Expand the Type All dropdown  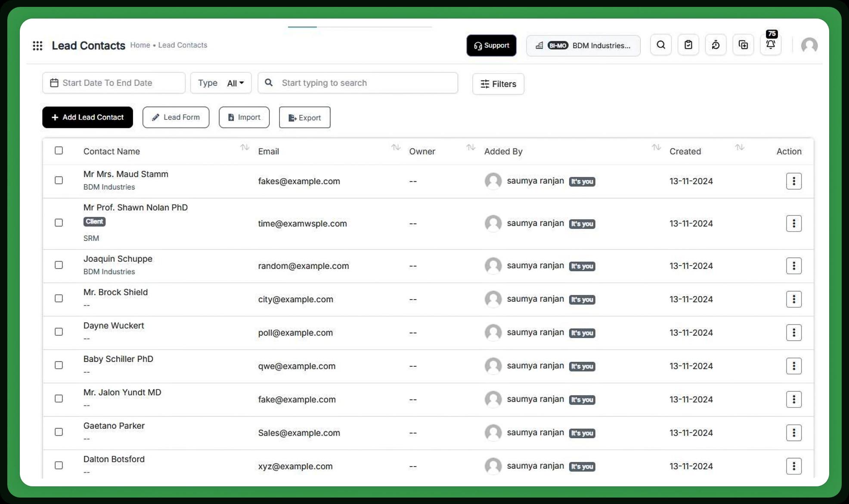click(x=235, y=83)
